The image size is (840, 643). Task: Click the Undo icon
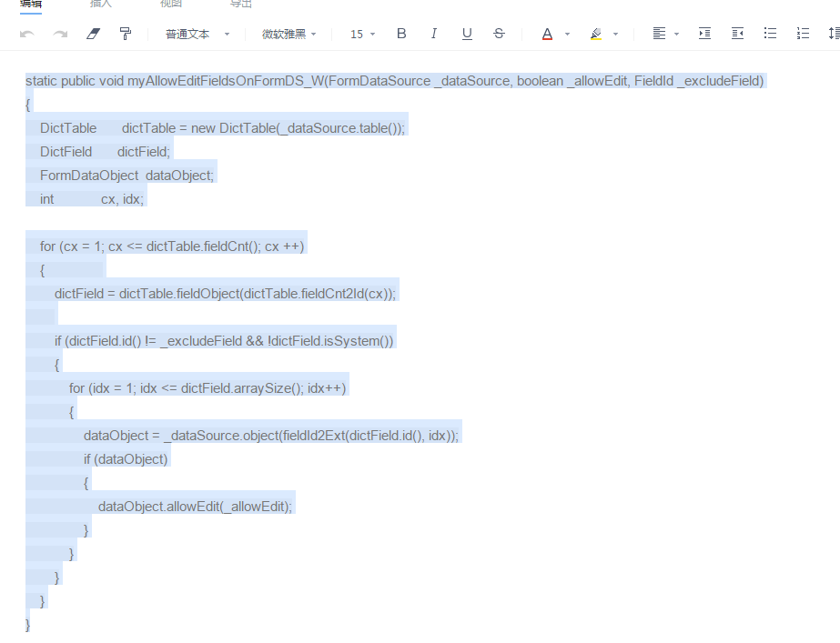pyautogui.click(x=27, y=33)
